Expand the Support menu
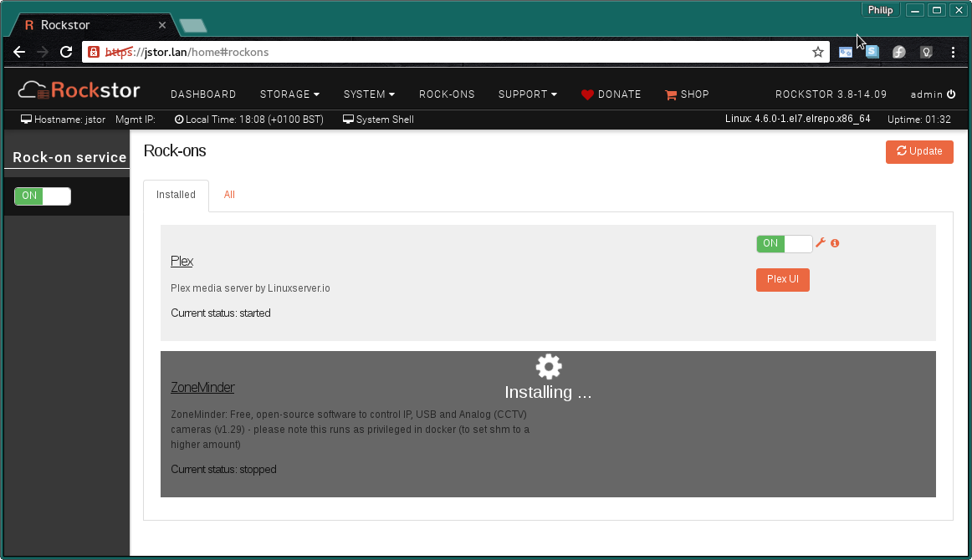 point(528,94)
